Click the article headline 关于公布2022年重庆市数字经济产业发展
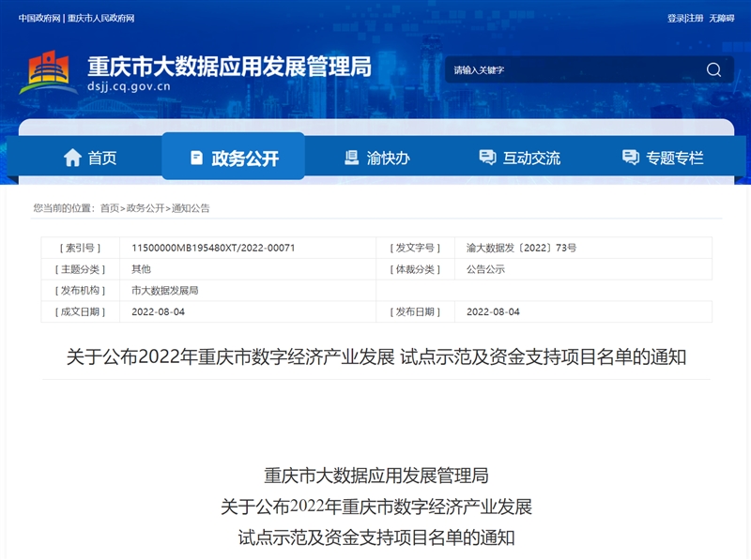Viewport: 751px width, 560px height. click(x=230, y=357)
